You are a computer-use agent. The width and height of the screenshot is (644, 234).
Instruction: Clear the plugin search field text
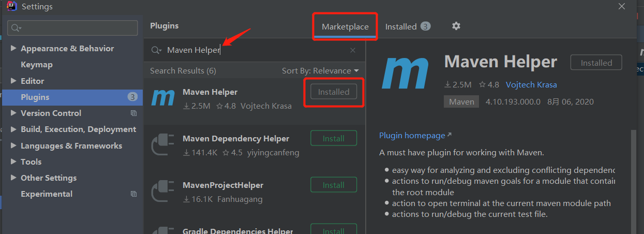coord(353,50)
